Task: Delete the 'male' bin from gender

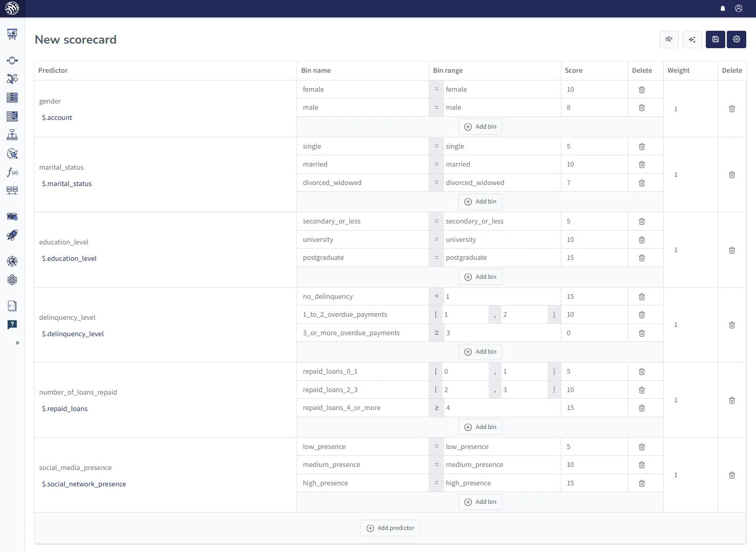Action: 642,108
